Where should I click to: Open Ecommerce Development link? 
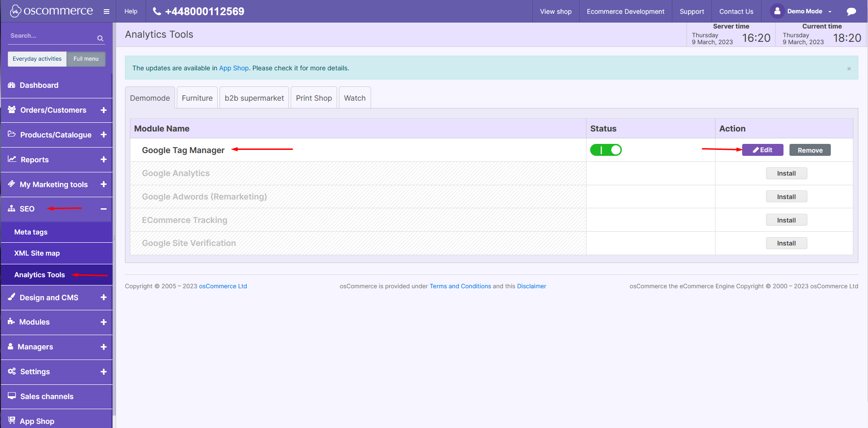pyautogui.click(x=626, y=11)
